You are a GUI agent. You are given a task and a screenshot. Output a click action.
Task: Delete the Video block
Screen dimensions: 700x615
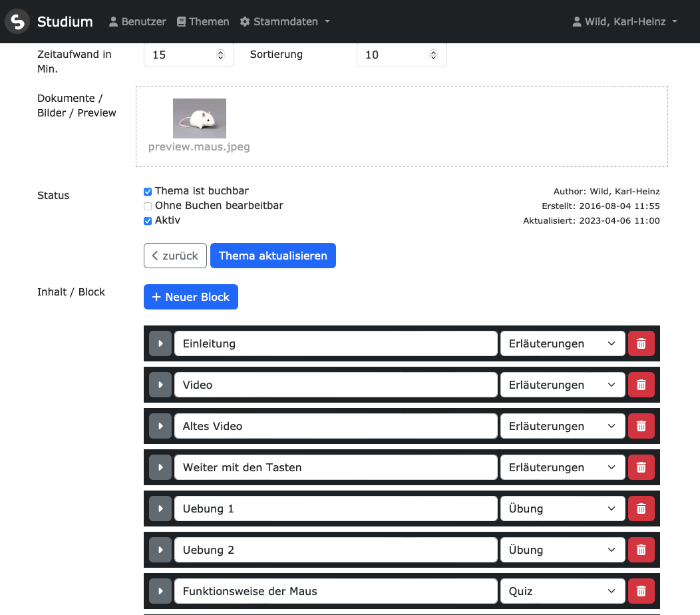click(641, 385)
